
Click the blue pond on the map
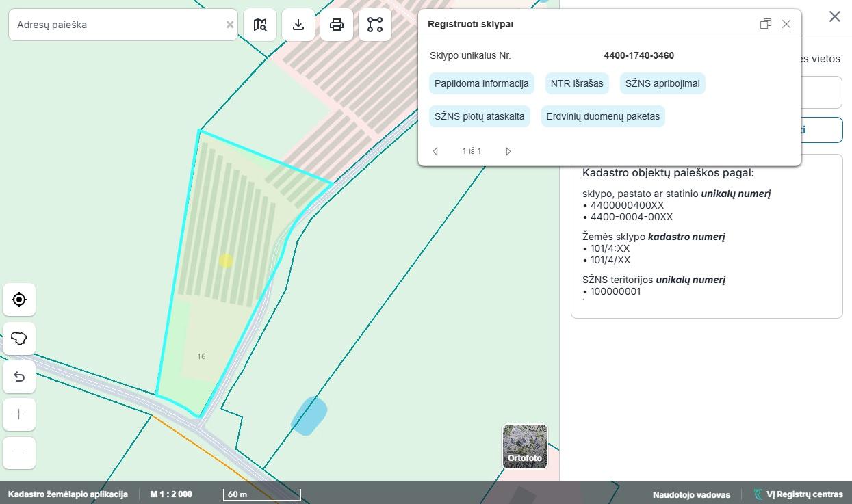309,415
